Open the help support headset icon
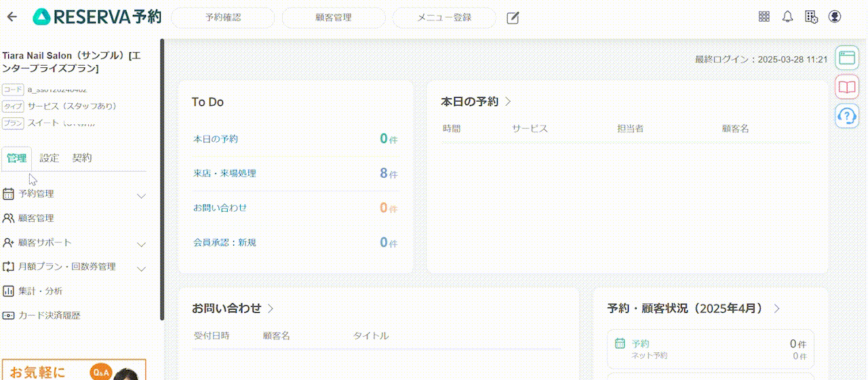The height and width of the screenshot is (380, 868). click(846, 116)
